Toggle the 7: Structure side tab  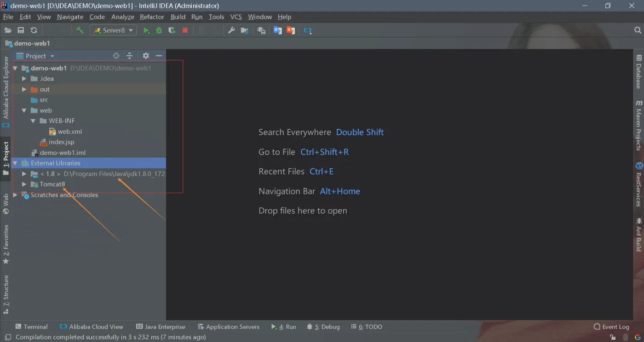[x=6, y=294]
